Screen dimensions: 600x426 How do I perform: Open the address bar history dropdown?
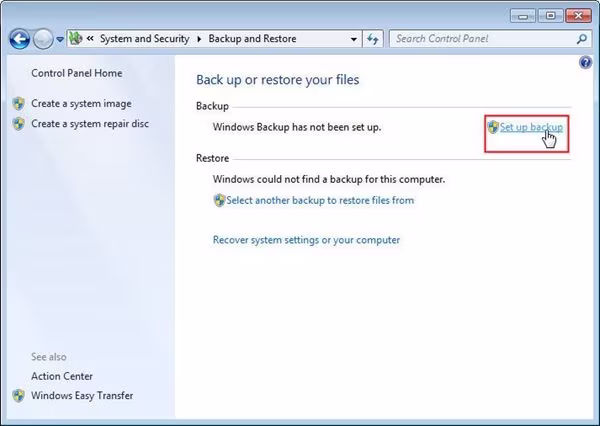[x=354, y=39]
